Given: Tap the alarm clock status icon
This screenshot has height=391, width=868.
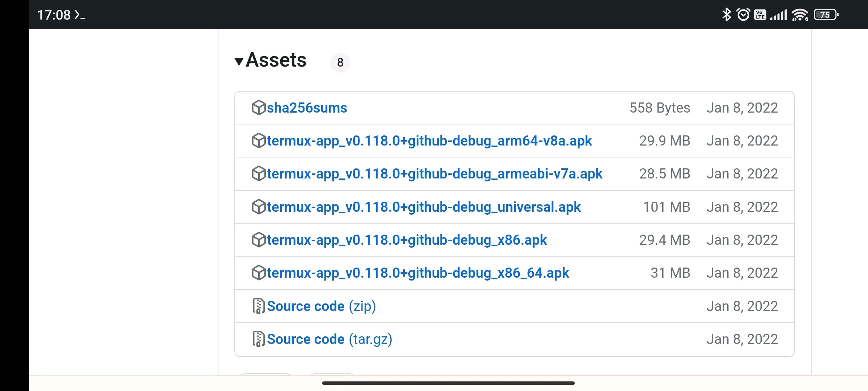Looking at the screenshot, I should pyautogui.click(x=743, y=15).
